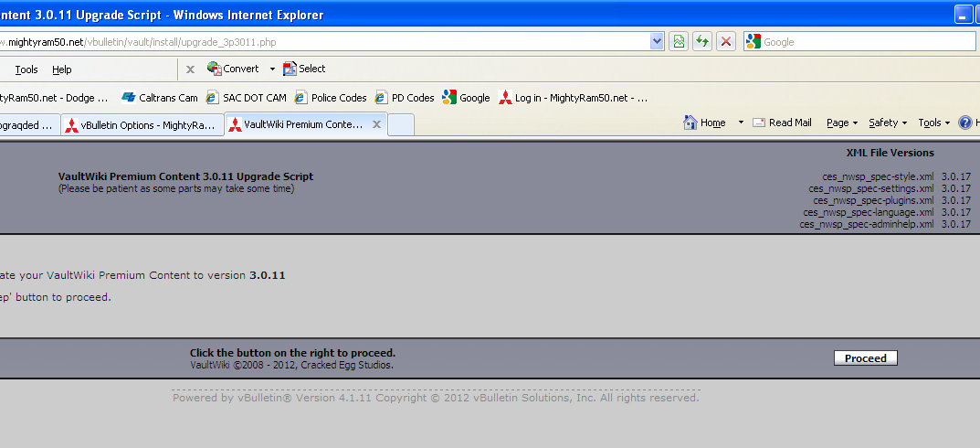Click the VaultWiki Premium Content Upgrade Script title

point(185,176)
